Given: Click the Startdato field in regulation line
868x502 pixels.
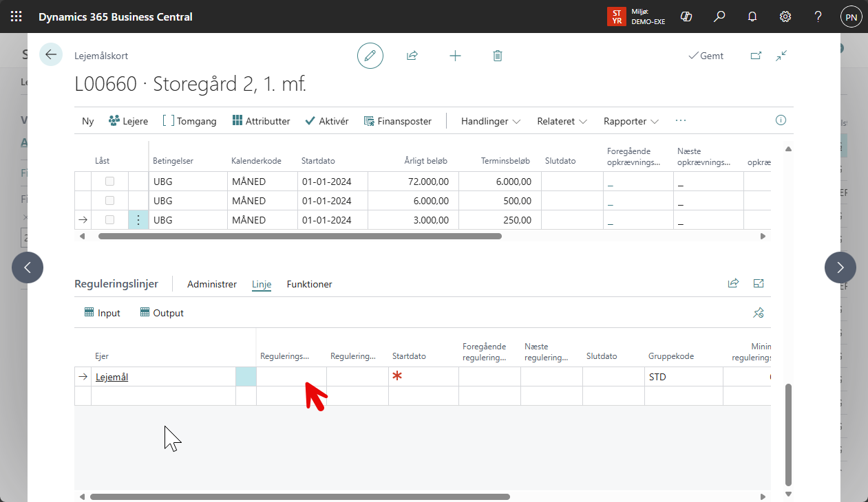Looking at the screenshot, I should click(x=423, y=377).
